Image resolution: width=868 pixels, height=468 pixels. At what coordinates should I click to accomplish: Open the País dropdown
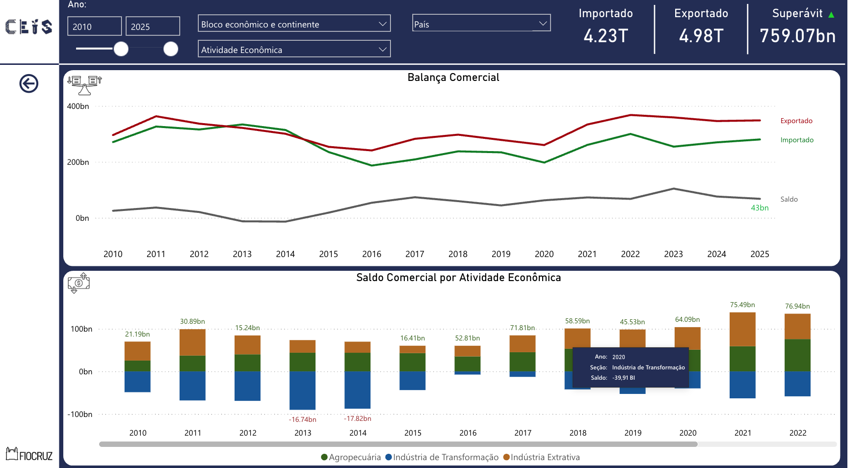point(481,23)
